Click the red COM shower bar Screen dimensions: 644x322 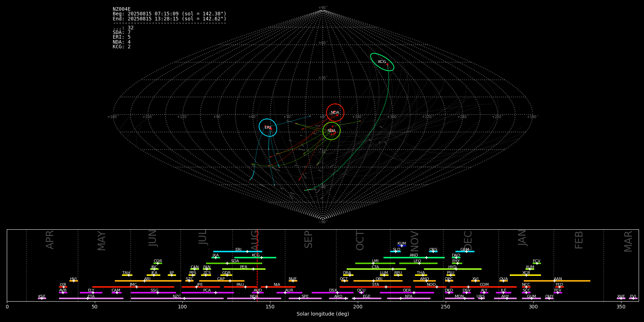coord(483,287)
